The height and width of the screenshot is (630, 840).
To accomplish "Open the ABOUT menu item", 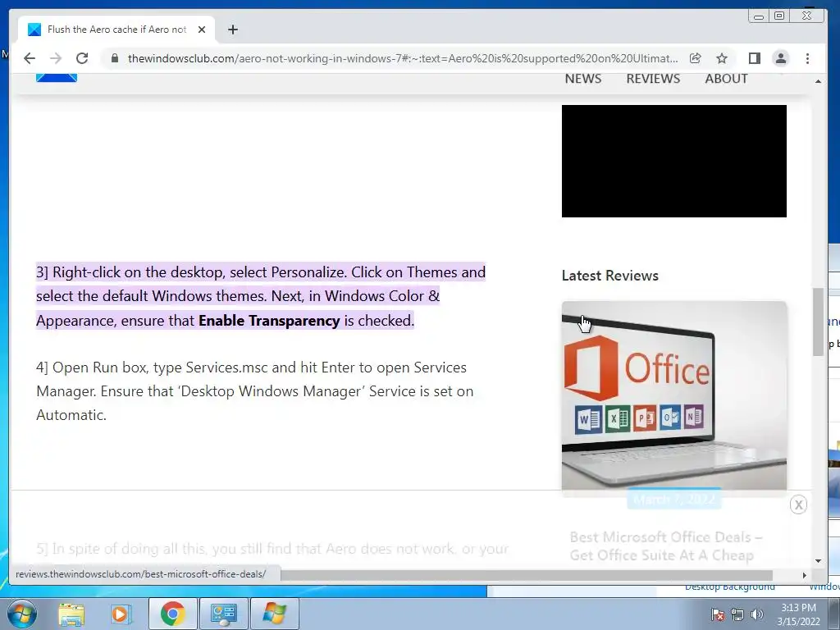I will point(726,79).
